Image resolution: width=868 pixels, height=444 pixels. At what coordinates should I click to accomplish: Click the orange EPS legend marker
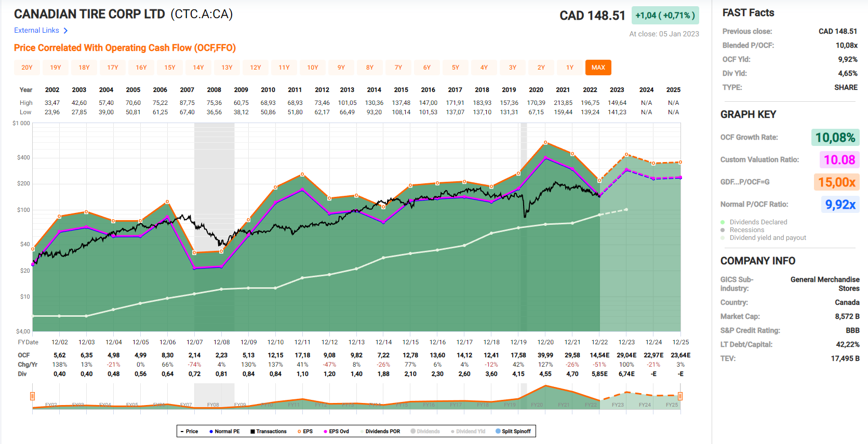click(299, 432)
